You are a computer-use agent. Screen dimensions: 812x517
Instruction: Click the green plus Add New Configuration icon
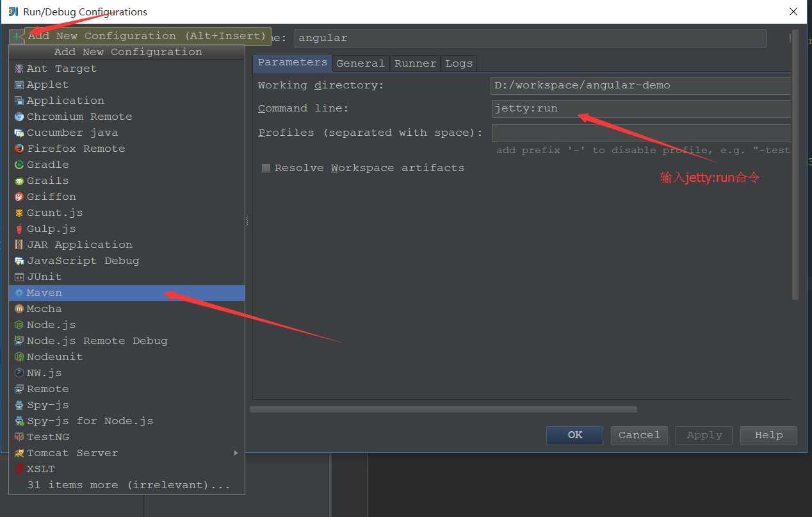pyautogui.click(x=16, y=37)
